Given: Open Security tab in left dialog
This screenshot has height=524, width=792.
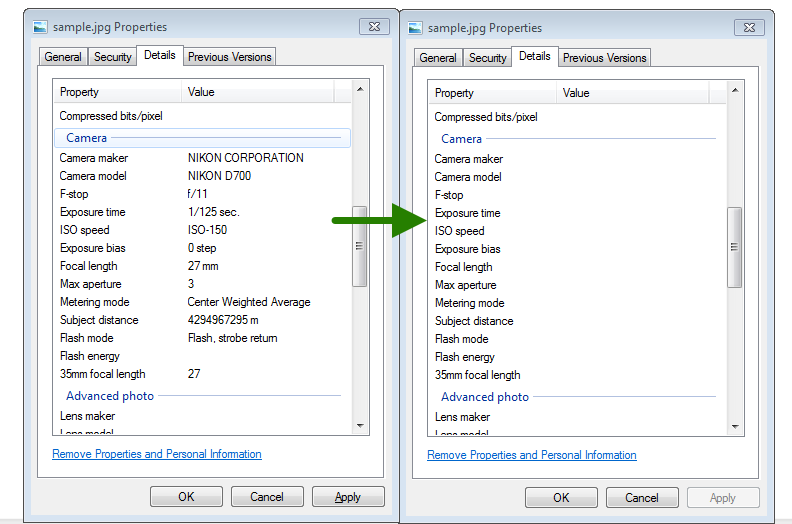Looking at the screenshot, I should (x=112, y=57).
